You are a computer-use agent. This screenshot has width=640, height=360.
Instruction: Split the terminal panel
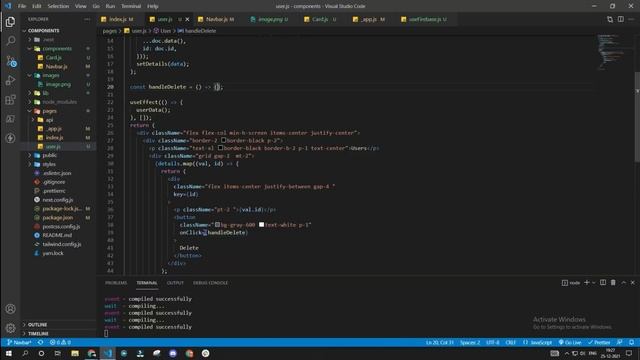click(x=603, y=282)
